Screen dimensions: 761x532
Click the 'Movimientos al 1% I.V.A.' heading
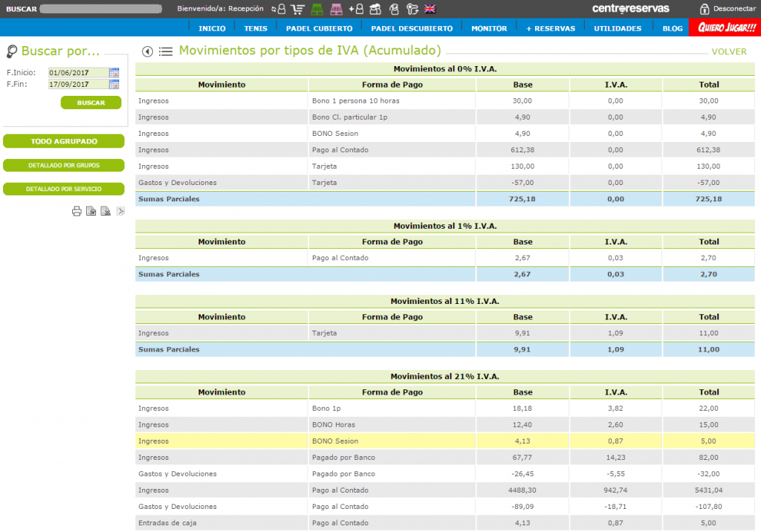445,226
